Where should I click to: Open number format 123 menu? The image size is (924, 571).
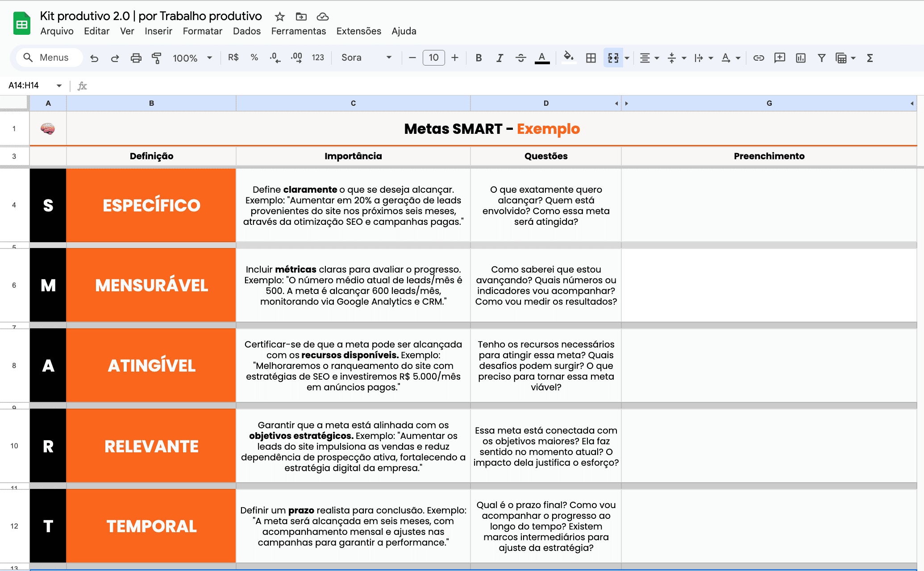click(x=318, y=58)
